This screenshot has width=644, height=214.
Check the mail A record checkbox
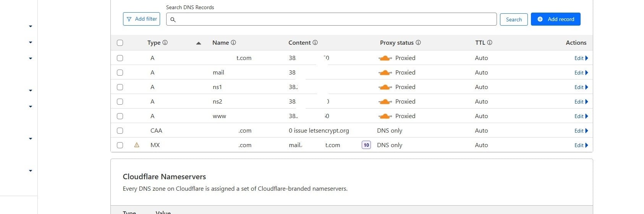point(120,73)
